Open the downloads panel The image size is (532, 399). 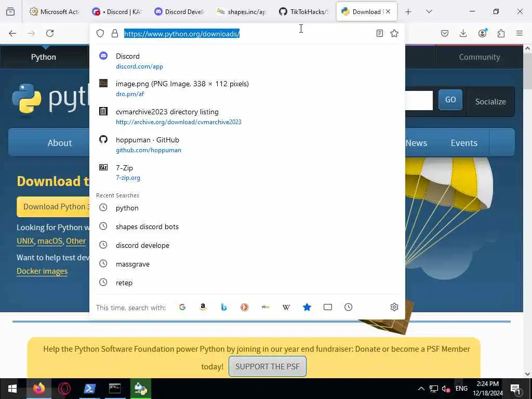tap(463, 33)
